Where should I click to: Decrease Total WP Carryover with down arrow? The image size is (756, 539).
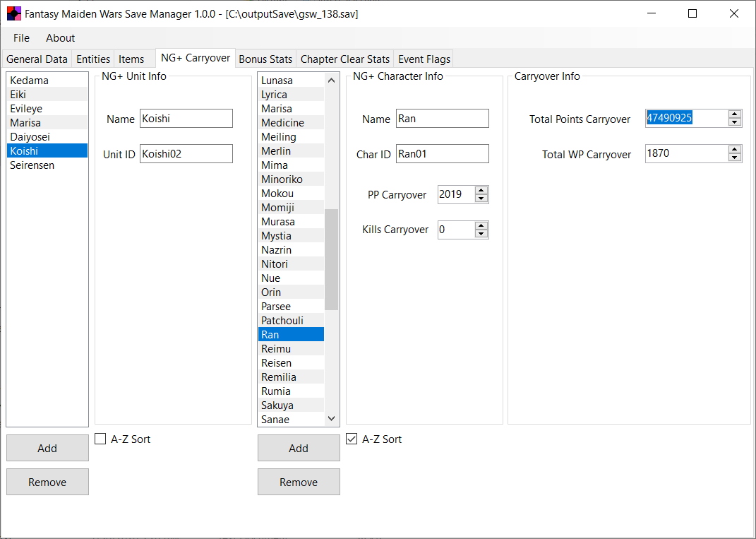[x=734, y=158]
